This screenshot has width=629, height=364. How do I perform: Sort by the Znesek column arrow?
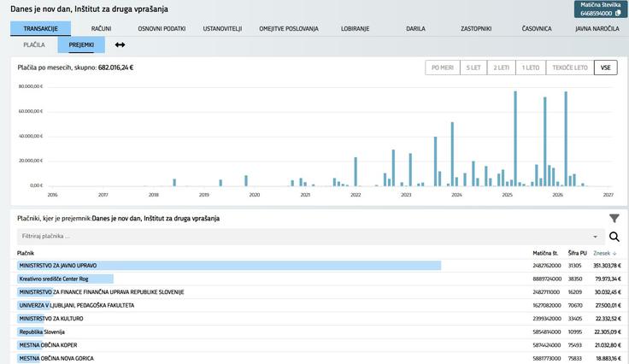pyautogui.click(x=614, y=254)
